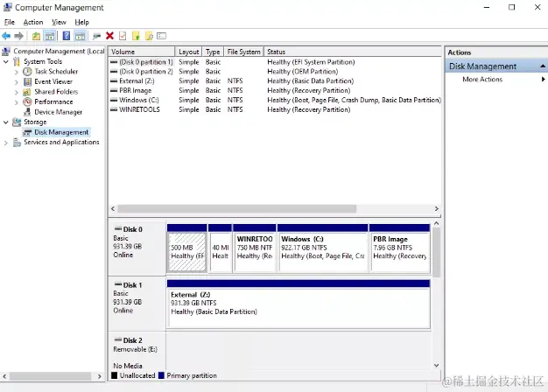This screenshot has height=392, width=548.
Task: Click the volume list horizontal scrollbar
Action: pos(237,209)
